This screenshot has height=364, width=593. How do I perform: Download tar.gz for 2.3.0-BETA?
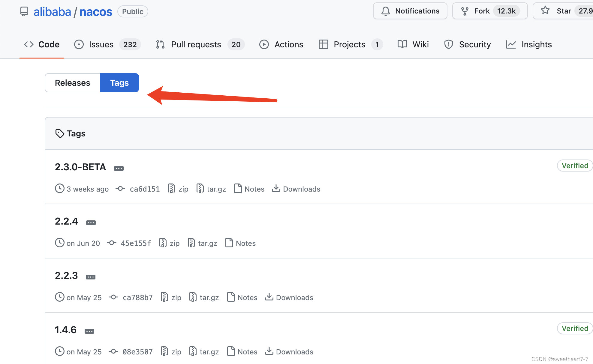[211, 189]
